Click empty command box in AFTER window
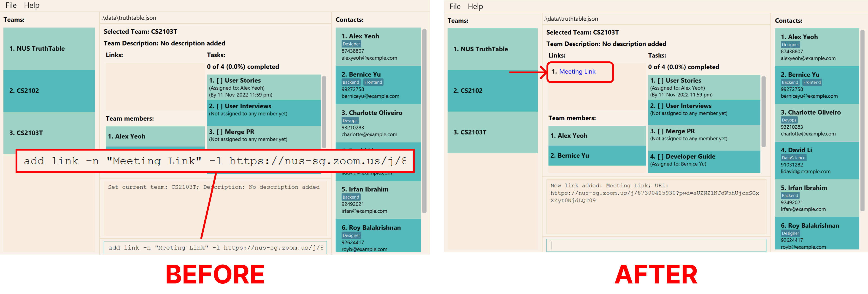This screenshot has width=868, height=294. pos(656,245)
